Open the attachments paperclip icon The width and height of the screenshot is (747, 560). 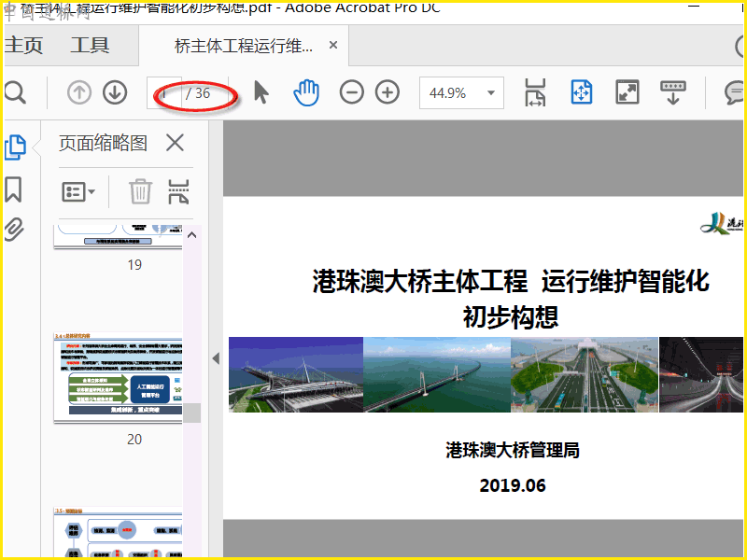point(14,230)
